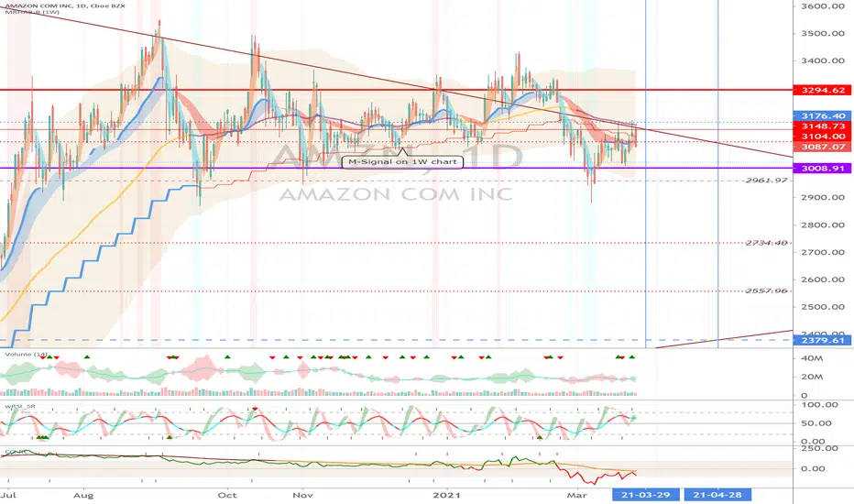Click the Oct label on time axis
The height and width of the screenshot is (504, 854).
tap(226, 495)
